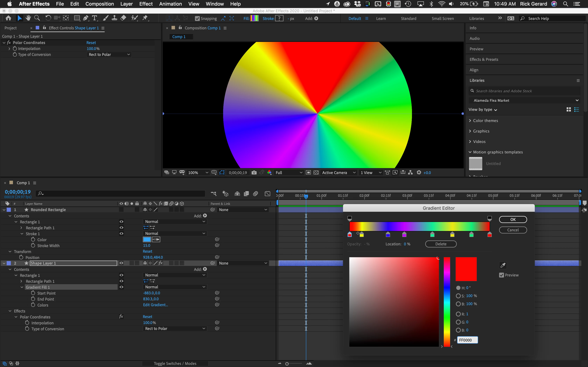Click Edit Gradient link for Colors
The height and width of the screenshot is (367, 588).
[156, 305]
